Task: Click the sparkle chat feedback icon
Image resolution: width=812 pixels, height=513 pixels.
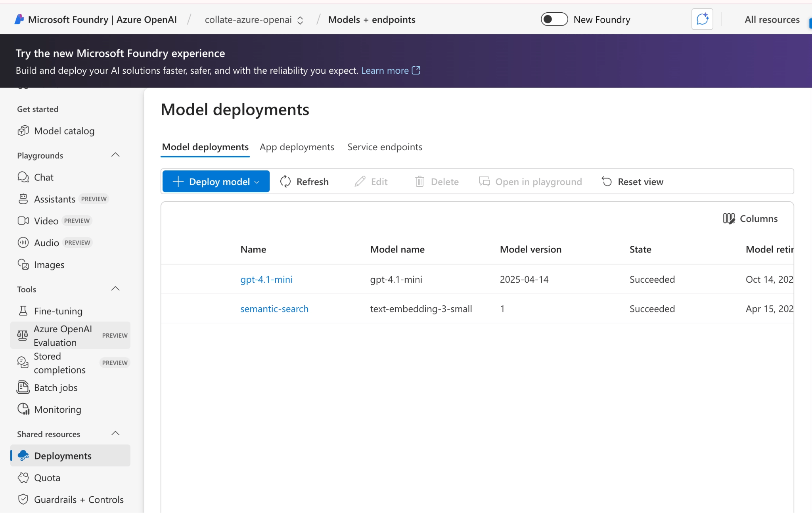Action: [x=702, y=19]
